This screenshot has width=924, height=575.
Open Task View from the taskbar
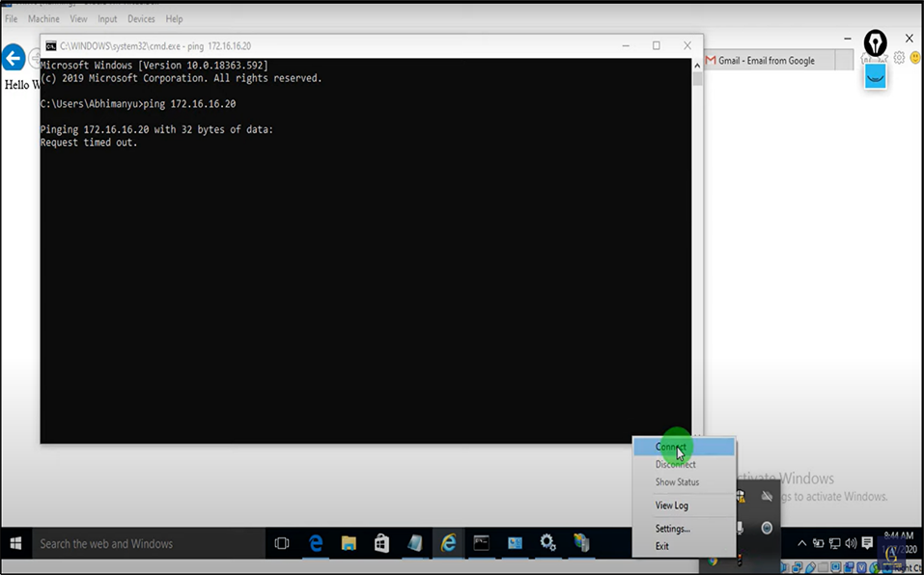282,543
